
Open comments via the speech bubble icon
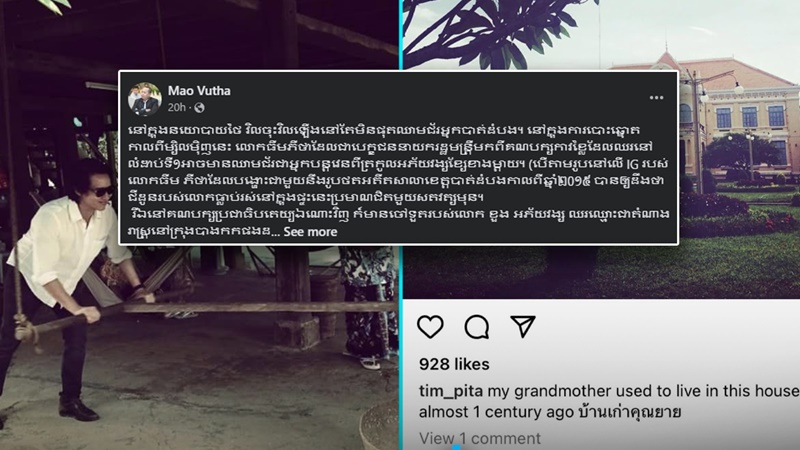click(477, 327)
